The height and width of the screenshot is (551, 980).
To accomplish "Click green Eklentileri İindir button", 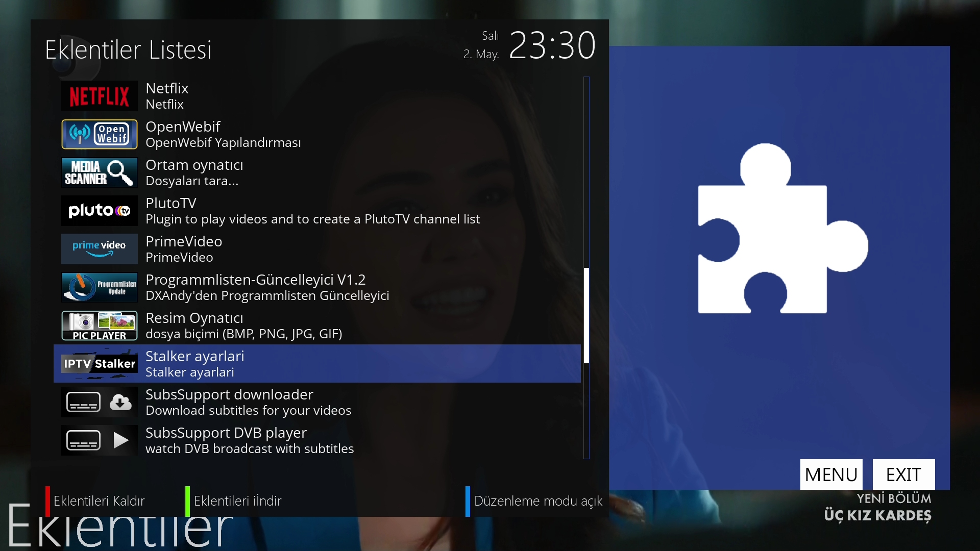I will pyautogui.click(x=234, y=501).
